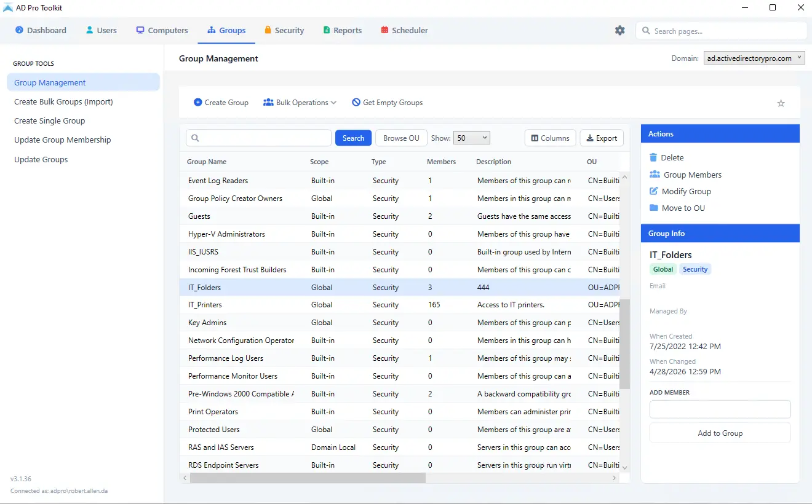Viewport: 812px width, 504px height.
Task: Click the Delete trash icon
Action: click(x=653, y=157)
